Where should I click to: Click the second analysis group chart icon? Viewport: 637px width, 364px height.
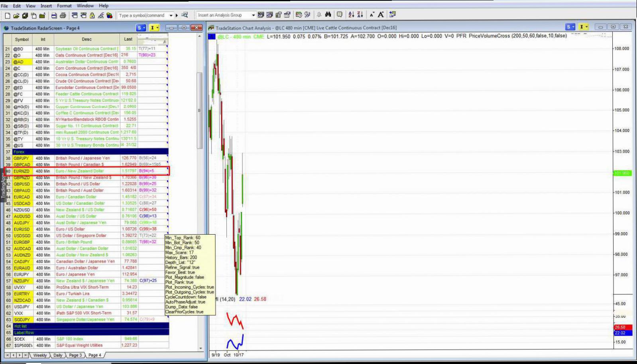click(269, 15)
